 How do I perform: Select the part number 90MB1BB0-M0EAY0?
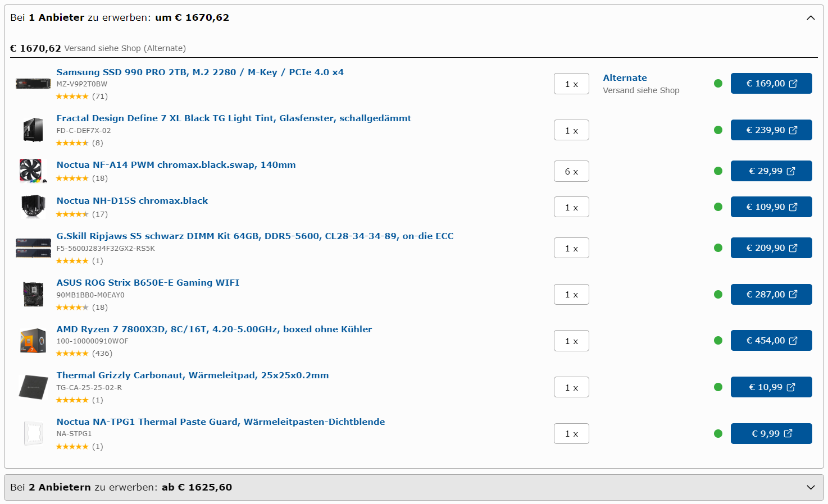click(x=90, y=295)
